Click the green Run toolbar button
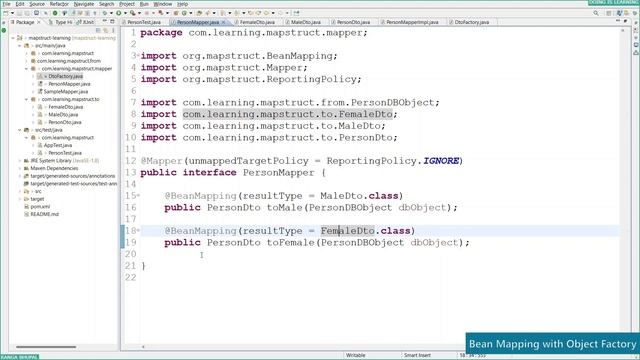This screenshot has width=640, height=360. point(119,13)
